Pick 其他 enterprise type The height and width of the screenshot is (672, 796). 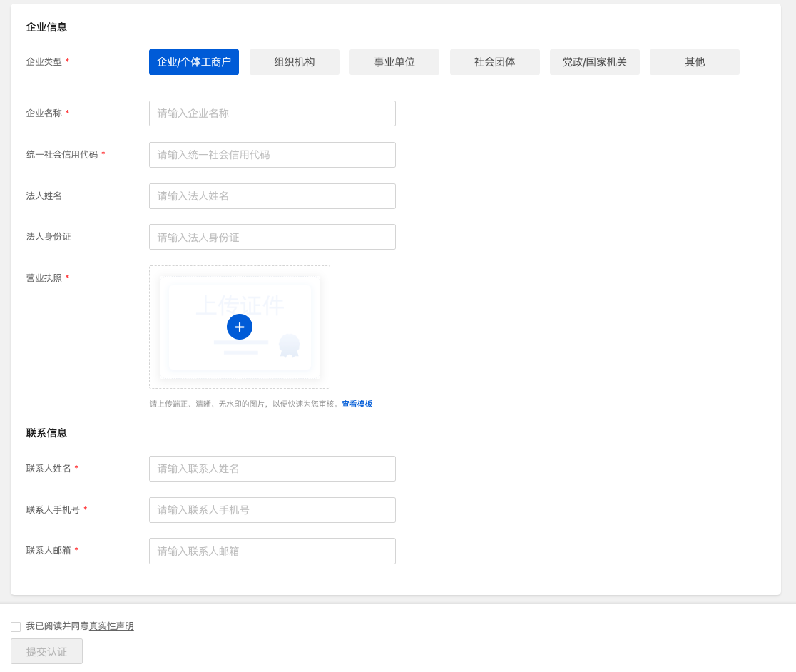coord(695,62)
